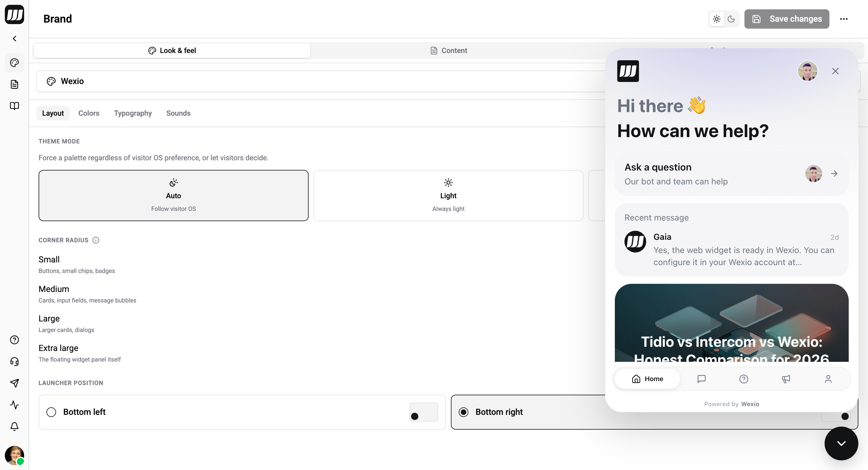Image resolution: width=868 pixels, height=470 pixels.
Task: Open the paper plane icon in sidebar
Action: [x=14, y=383]
